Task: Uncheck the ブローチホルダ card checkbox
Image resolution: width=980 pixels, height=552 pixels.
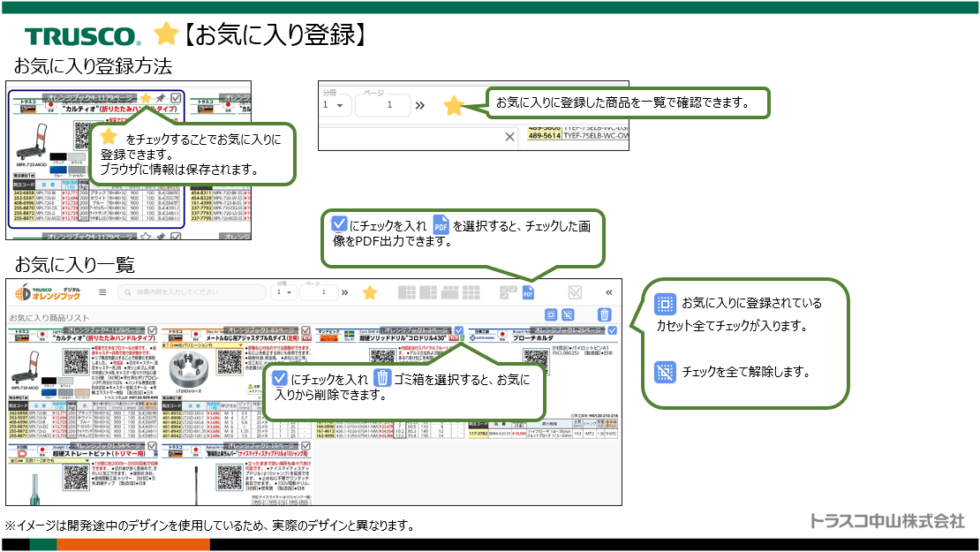Action: pyautogui.click(x=613, y=330)
